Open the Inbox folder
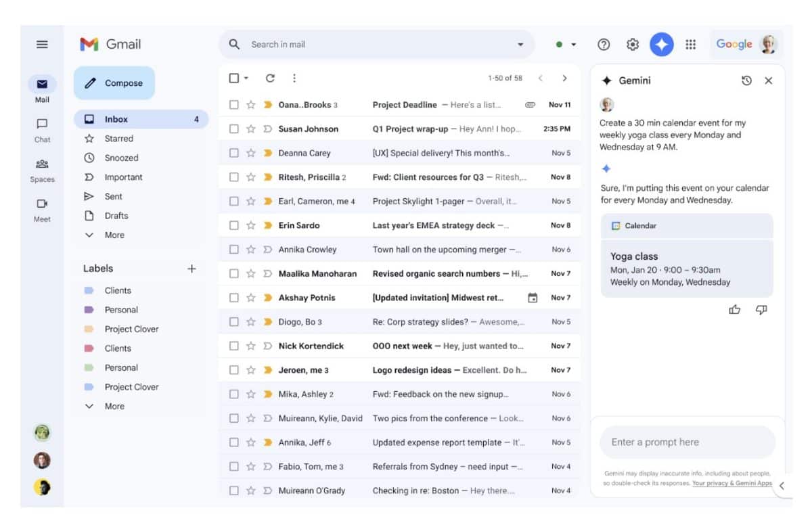Image resolution: width=812 pixels, height=525 pixels. pyautogui.click(x=141, y=119)
